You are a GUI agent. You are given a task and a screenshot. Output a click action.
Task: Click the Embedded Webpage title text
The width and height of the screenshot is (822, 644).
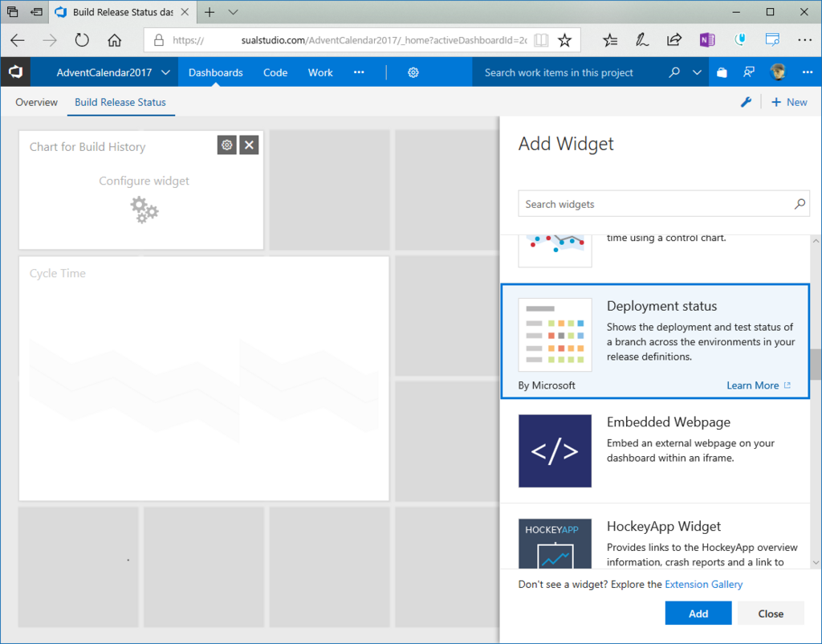click(669, 422)
